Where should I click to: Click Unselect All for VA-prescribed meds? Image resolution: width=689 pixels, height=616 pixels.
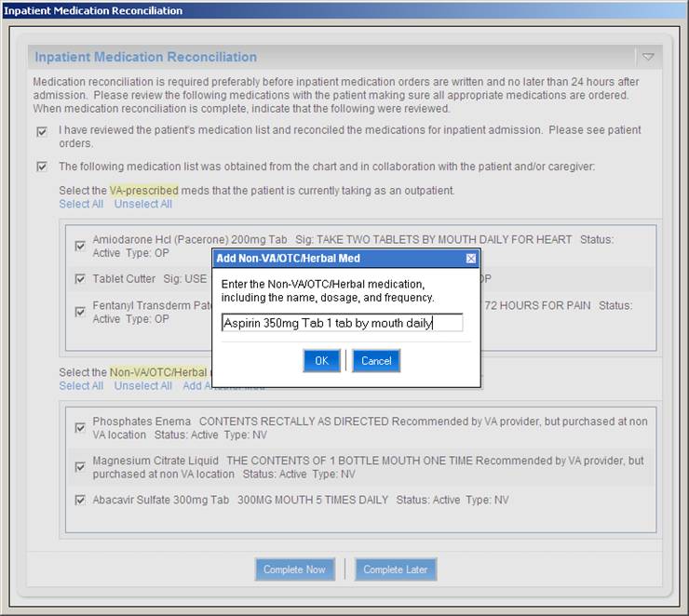point(142,204)
